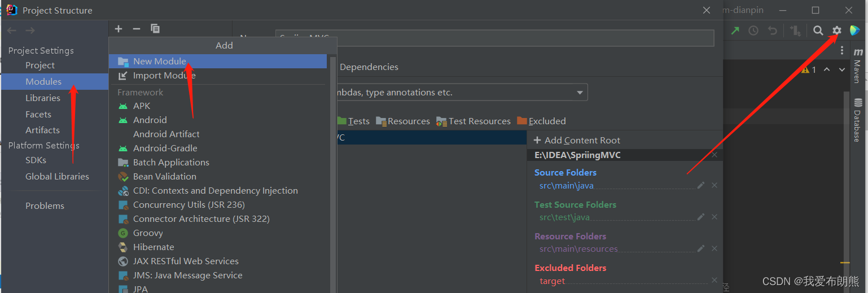Toggle Mark as Tests folder button

click(x=353, y=121)
